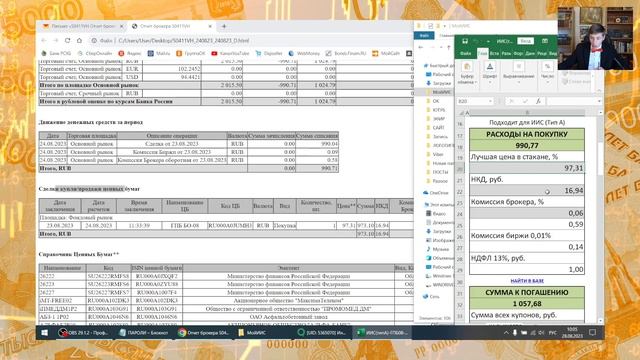This screenshot has width=640, height=360.
Task: Open 'Файл' tab in the Explorer window
Action: pyautogui.click(x=424, y=36)
